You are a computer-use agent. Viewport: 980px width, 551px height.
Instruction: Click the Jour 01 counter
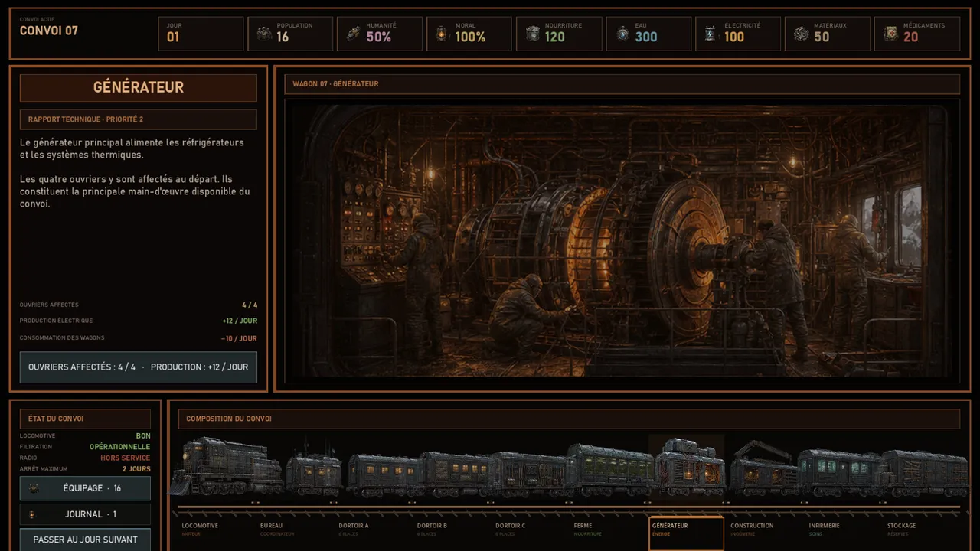[x=201, y=34]
